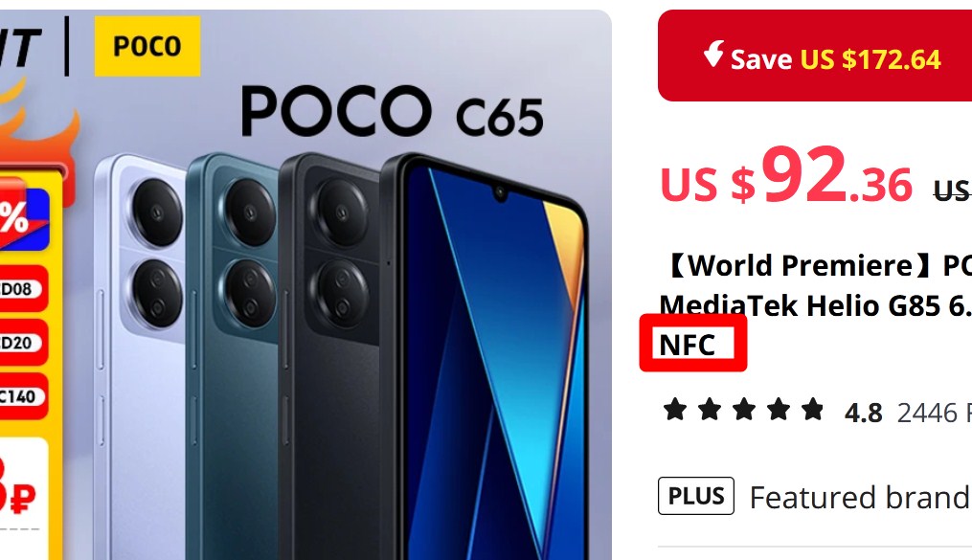Viewport: 972px width, 560px height.
Task: Open the Featured brand link
Action: point(860,497)
